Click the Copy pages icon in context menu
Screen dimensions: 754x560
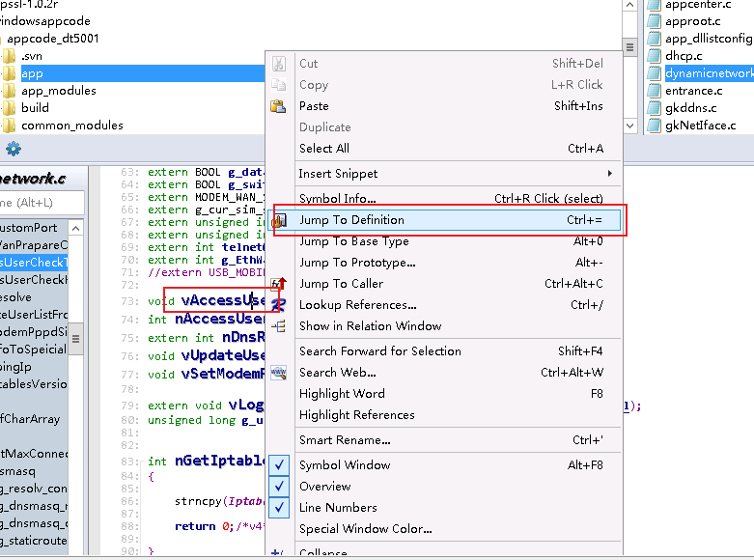278,85
